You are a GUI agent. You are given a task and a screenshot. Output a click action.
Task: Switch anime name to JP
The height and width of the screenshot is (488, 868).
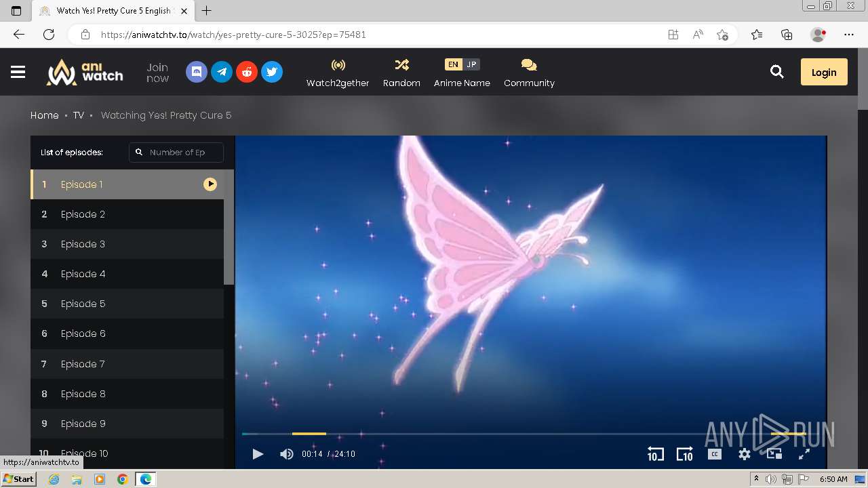tap(471, 64)
